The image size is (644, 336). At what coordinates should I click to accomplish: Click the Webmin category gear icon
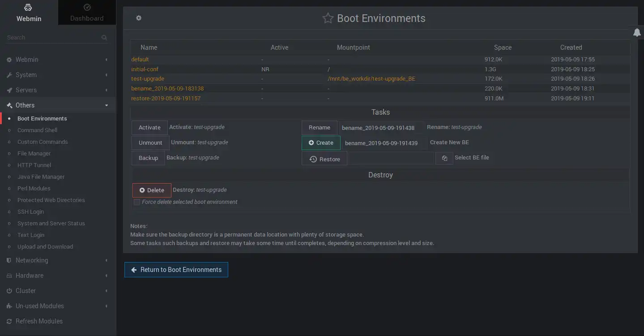click(x=9, y=60)
